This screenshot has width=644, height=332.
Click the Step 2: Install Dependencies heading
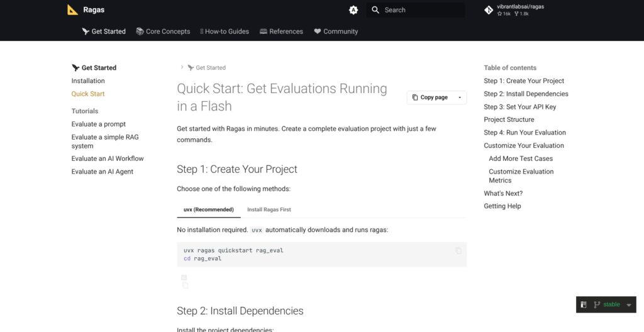[240, 311]
